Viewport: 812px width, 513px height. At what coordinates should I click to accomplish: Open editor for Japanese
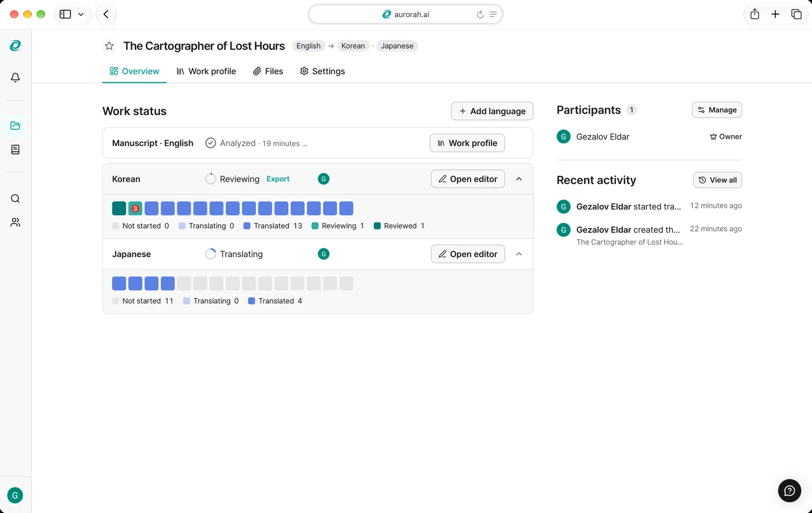(x=468, y=254)
